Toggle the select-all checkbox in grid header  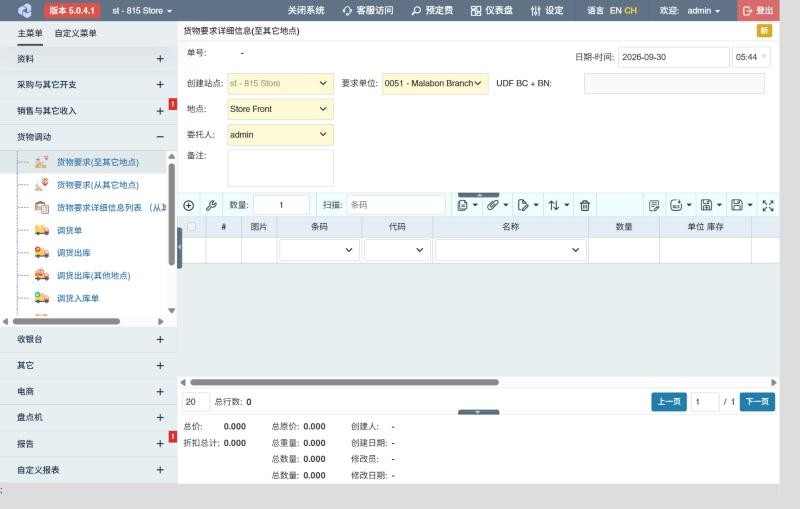coord(191,226)
